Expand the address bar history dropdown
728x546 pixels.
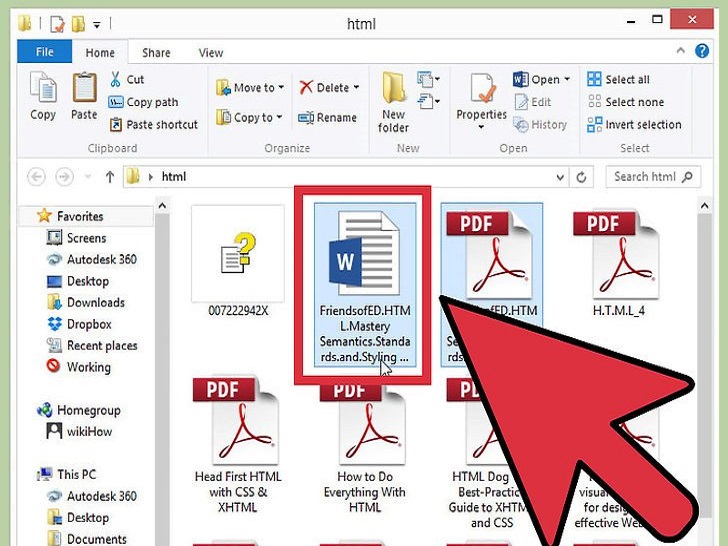(560, 177)
